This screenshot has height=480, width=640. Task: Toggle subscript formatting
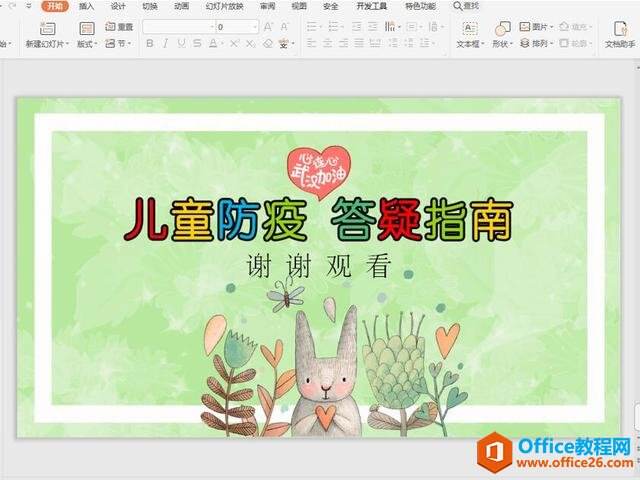pos(251,43)
